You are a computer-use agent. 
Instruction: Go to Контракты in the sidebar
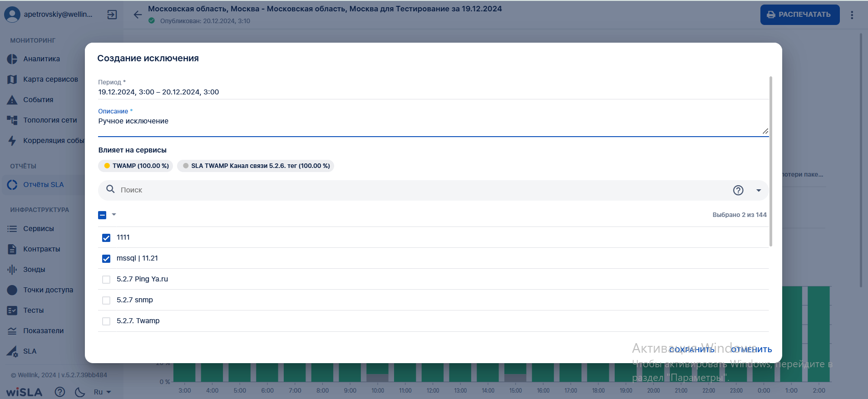point(41,249)
